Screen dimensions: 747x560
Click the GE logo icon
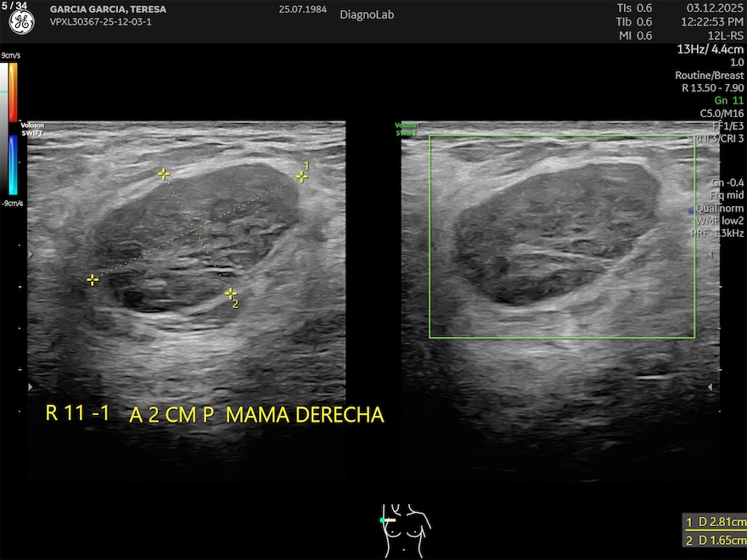click(x=21, y=23)
